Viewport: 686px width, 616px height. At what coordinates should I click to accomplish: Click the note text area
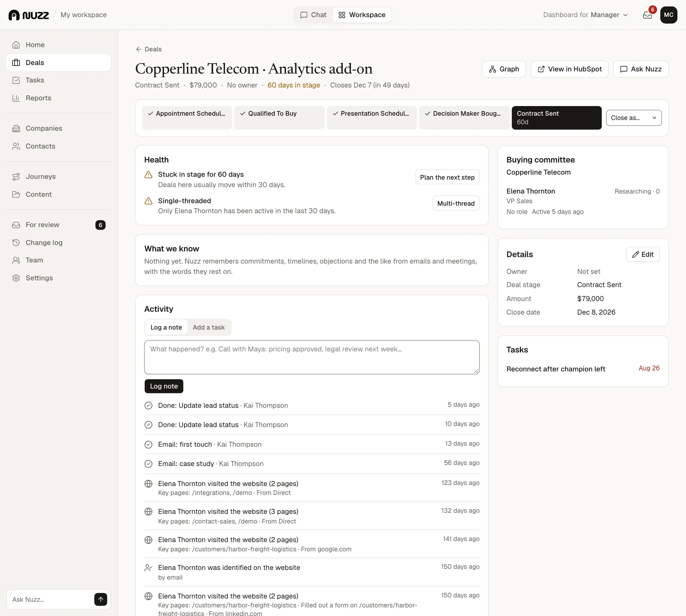point(312,357)
